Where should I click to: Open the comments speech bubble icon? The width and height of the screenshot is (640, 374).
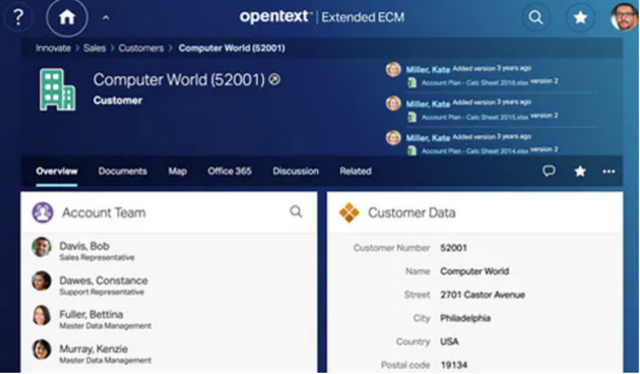(549, 171)
